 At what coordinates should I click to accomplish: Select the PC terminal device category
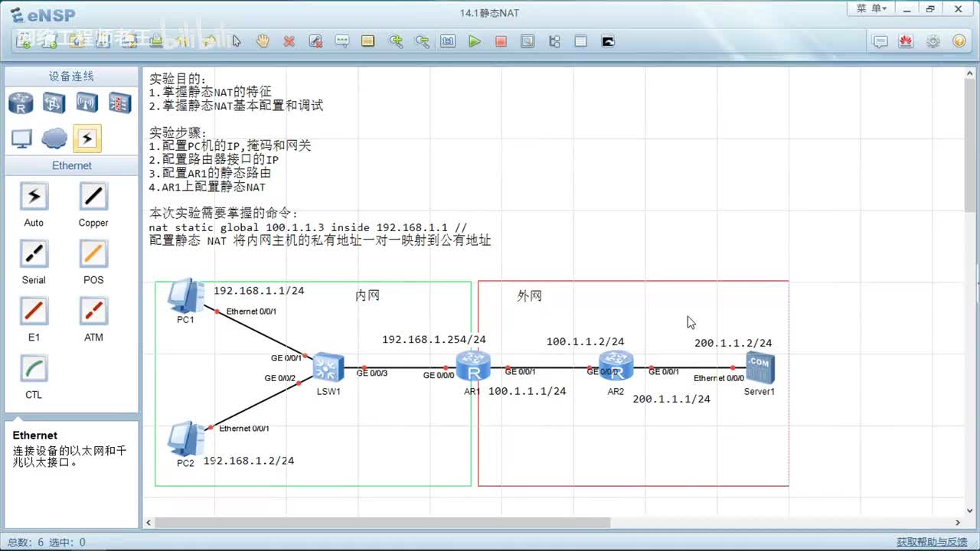21,139
